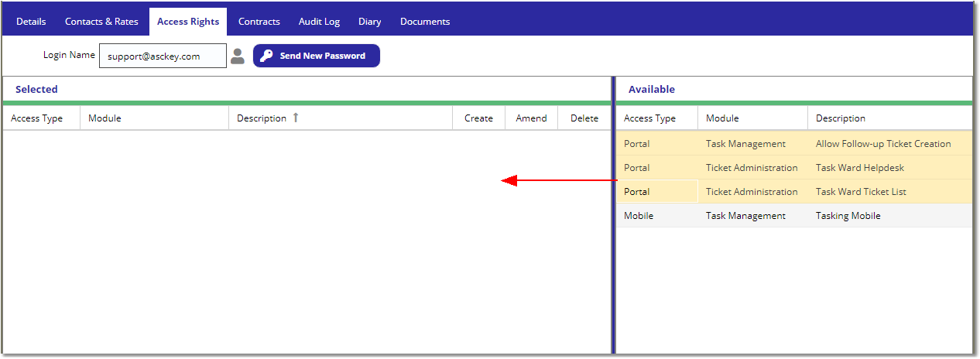Image resolution: width=980 pixels, height=359 pixels.
Task: Click the Login Name input field
Action: (163, 56)
